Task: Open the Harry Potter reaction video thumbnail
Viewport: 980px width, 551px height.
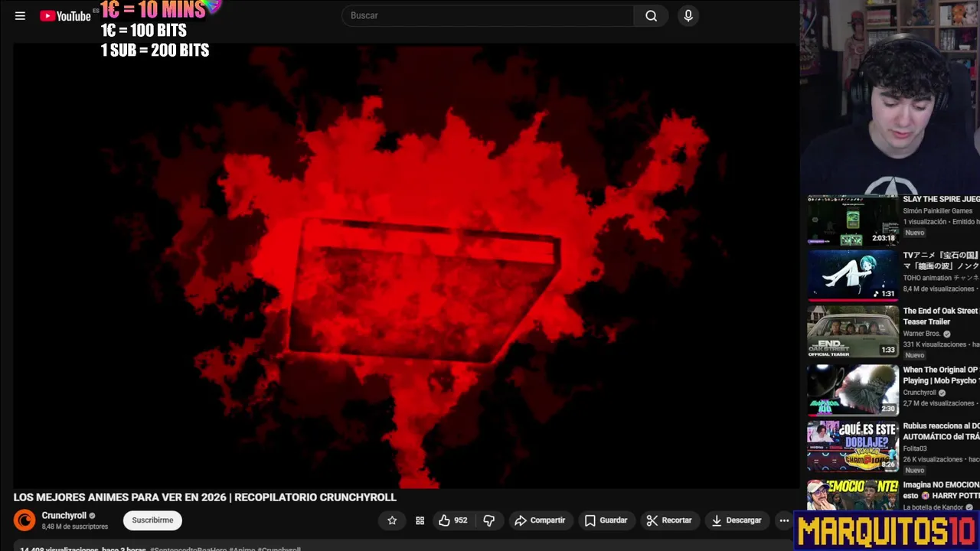Action: pos(853,496)
